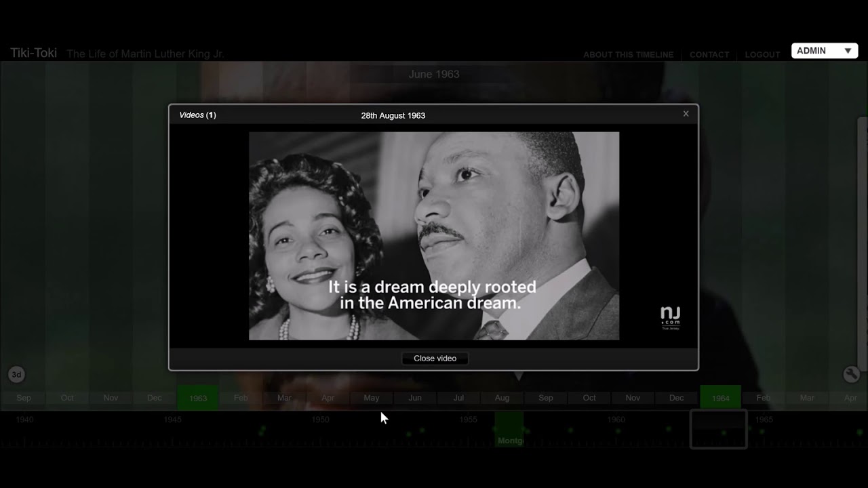Click the Close video button
This screenshot has width=868, height=488.
[x=435, y=359]
